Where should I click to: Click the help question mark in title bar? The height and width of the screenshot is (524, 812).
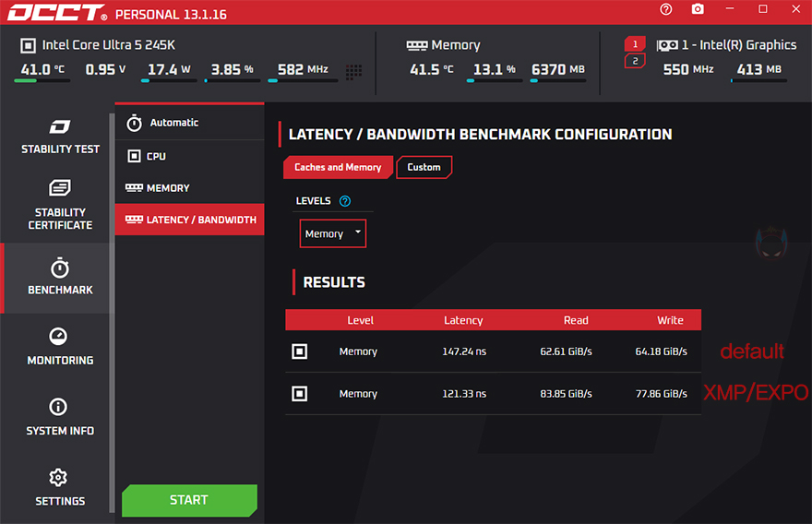[666, 9]
